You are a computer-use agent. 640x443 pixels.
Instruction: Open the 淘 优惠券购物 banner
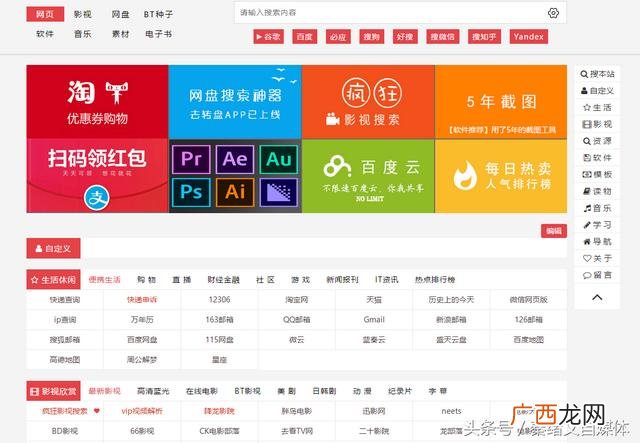pyautogui.click(x=97, y=102)
